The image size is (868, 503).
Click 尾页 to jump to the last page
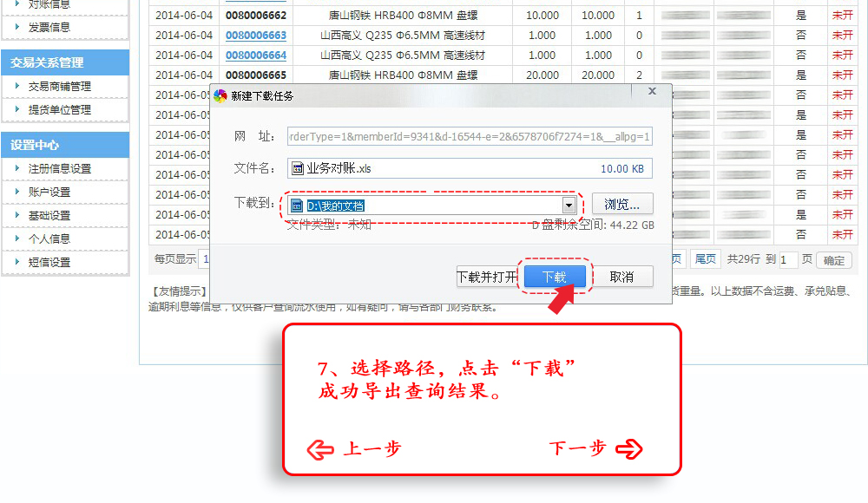coord(706,258)
